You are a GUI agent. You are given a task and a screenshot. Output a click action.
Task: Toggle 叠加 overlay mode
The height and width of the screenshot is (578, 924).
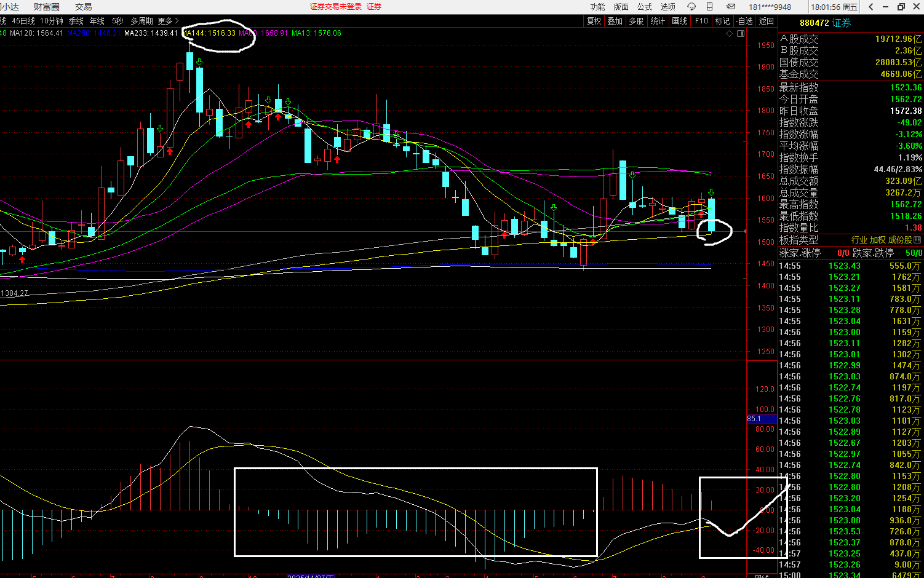click(615, 21)
